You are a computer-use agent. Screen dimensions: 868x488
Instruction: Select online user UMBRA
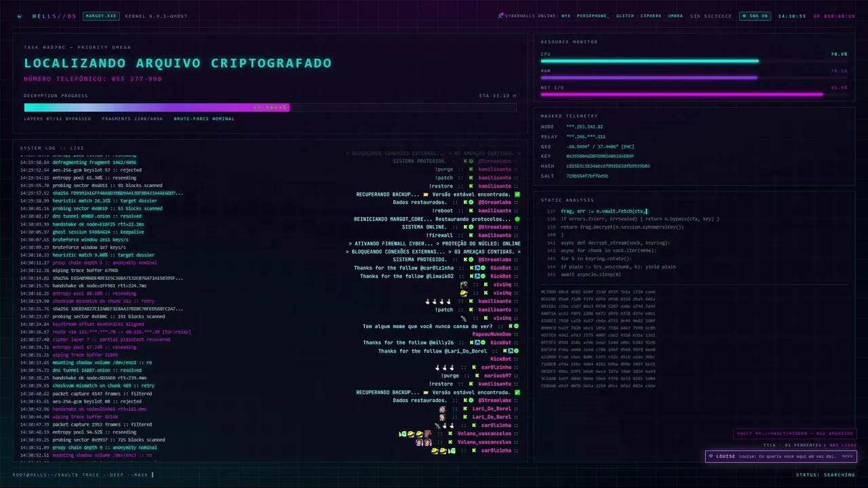coord(675,16)
